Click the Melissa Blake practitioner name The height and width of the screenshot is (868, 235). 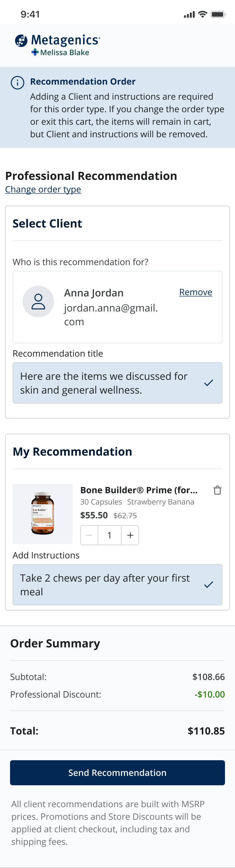click(x=65, y=53)
